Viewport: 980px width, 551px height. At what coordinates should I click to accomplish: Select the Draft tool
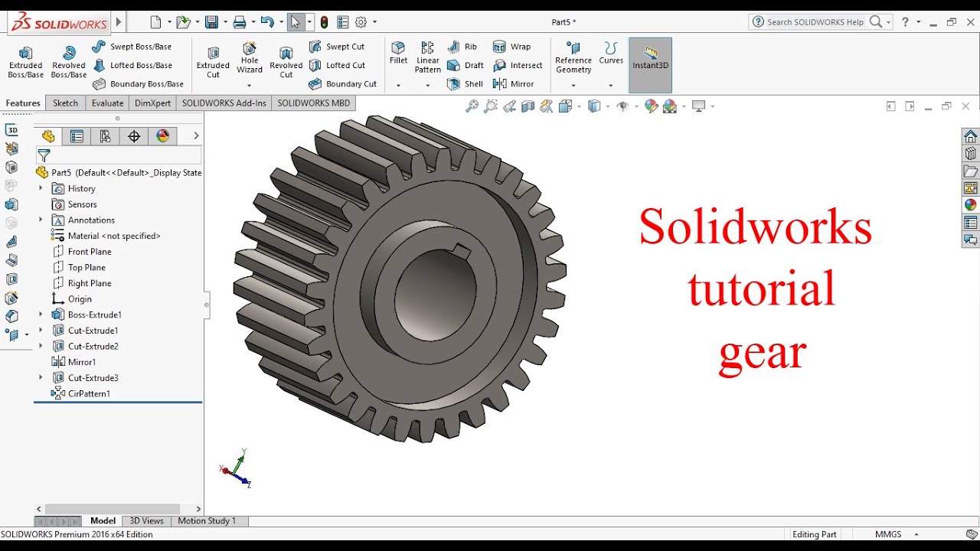coord(465,65)
